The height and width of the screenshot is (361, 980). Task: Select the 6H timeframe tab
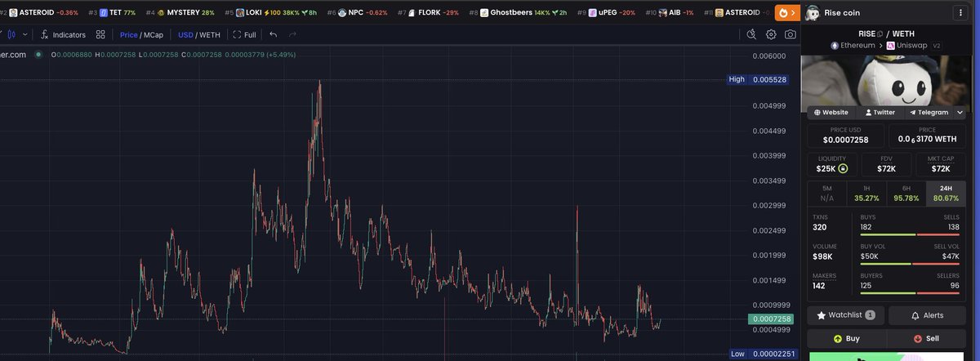point(906,193)
